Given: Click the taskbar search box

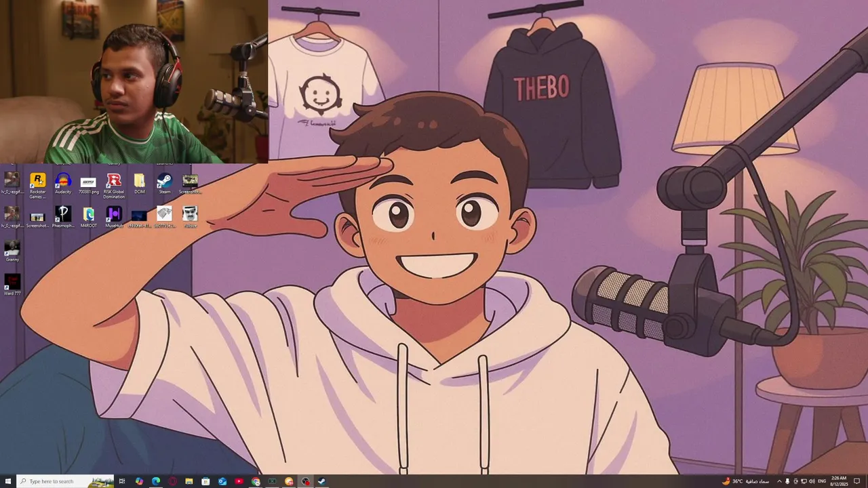Looking at the screenshot, I should [x=65, y=481].
